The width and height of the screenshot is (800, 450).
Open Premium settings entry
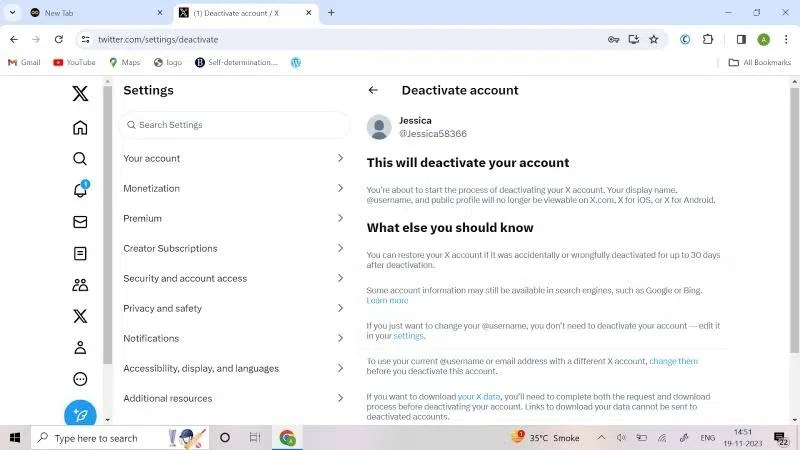234,218
